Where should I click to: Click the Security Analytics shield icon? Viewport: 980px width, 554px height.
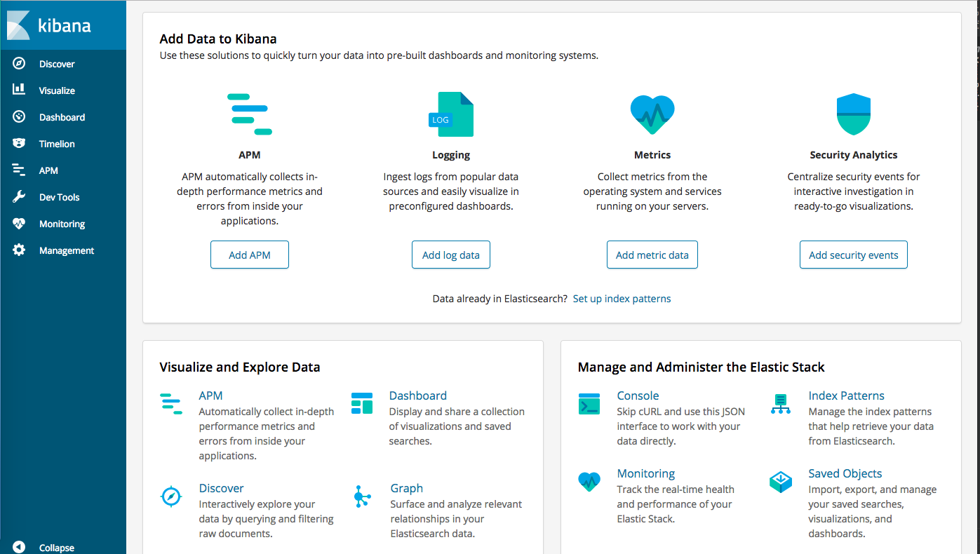coord(853,114)
